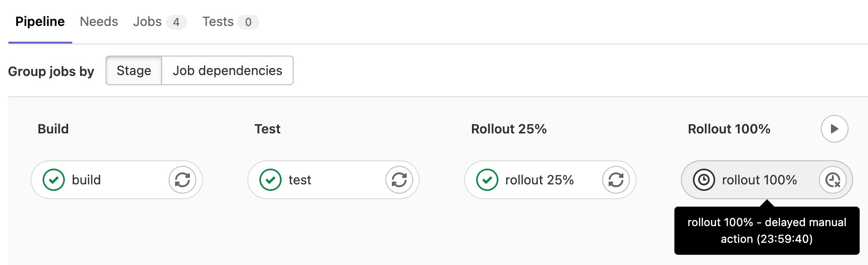
Task: Open the rollout 25% job details
Action: [x=540, y=180]
